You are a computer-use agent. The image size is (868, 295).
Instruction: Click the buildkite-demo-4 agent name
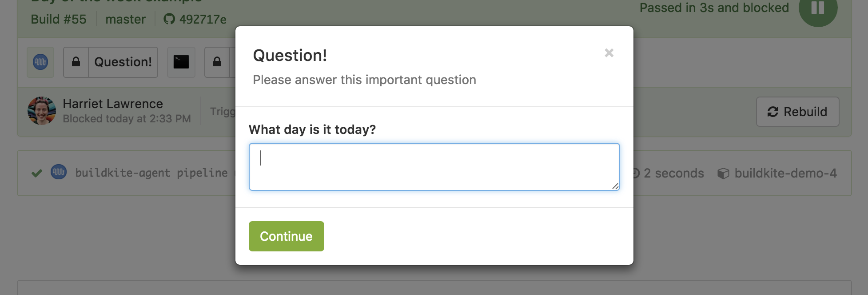[x=785, y=173]
